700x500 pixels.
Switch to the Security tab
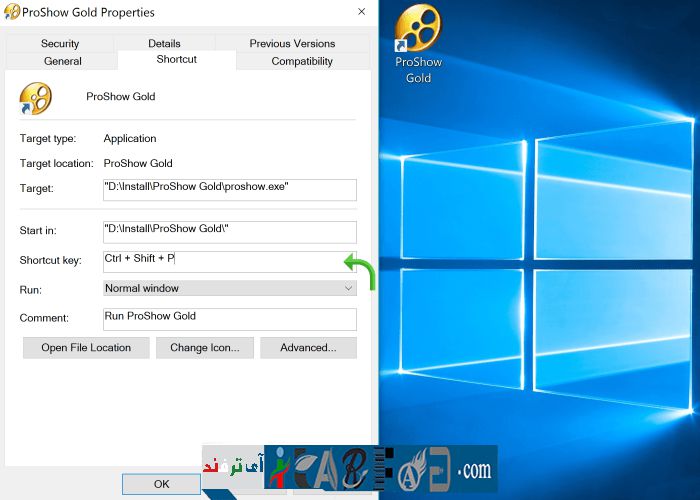[60, 43]
